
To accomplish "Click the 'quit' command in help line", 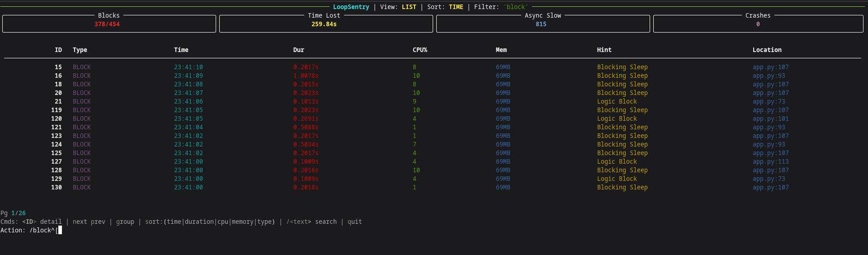I will tap(355, 222).
